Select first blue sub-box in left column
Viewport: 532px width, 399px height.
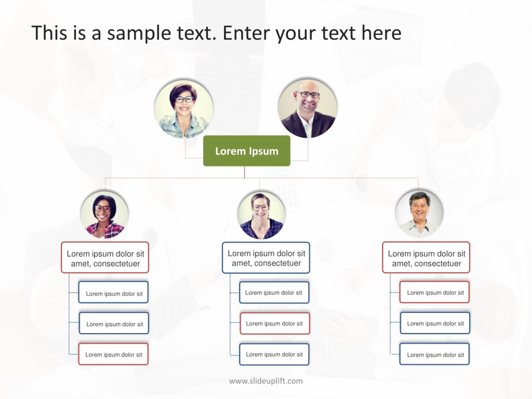[113, 292]
